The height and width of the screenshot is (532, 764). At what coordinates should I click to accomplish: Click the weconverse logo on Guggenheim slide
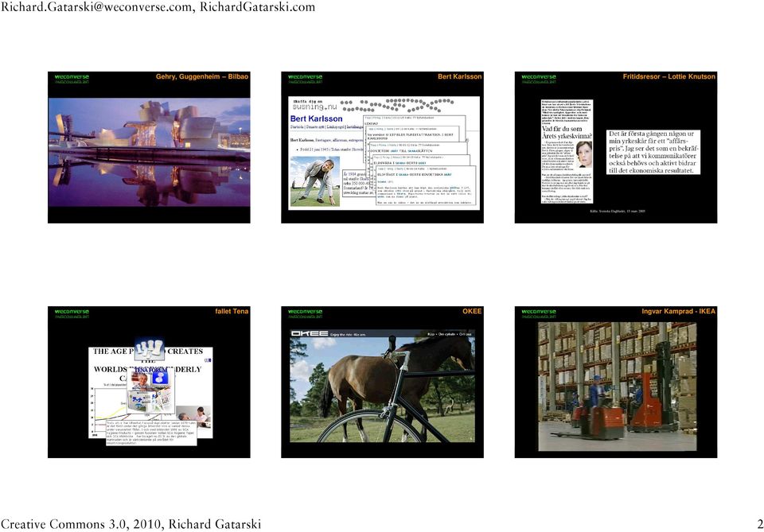tap(72, 79)
